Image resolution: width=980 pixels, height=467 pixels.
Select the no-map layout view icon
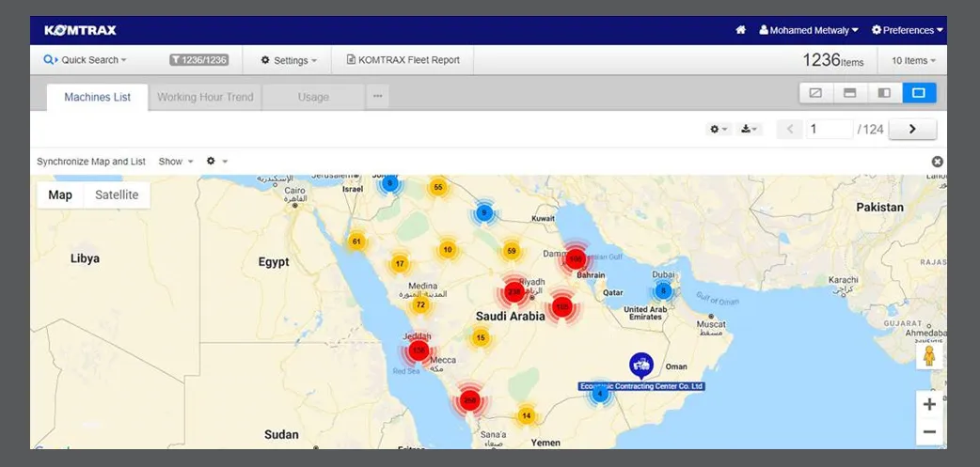pos(815,93)
